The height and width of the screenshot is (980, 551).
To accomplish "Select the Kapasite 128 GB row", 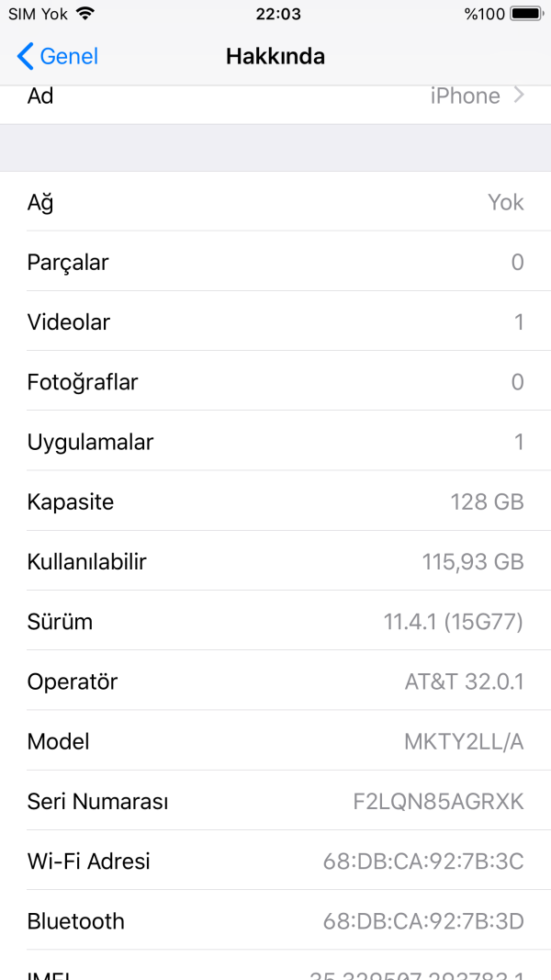I will [275, 501].
